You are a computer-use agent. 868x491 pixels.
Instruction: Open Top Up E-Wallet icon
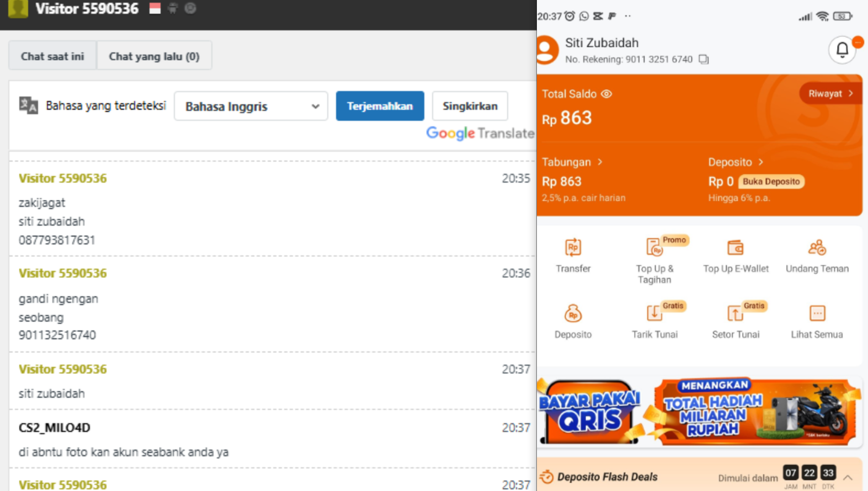pyautogui.click(x=736, y=248)
